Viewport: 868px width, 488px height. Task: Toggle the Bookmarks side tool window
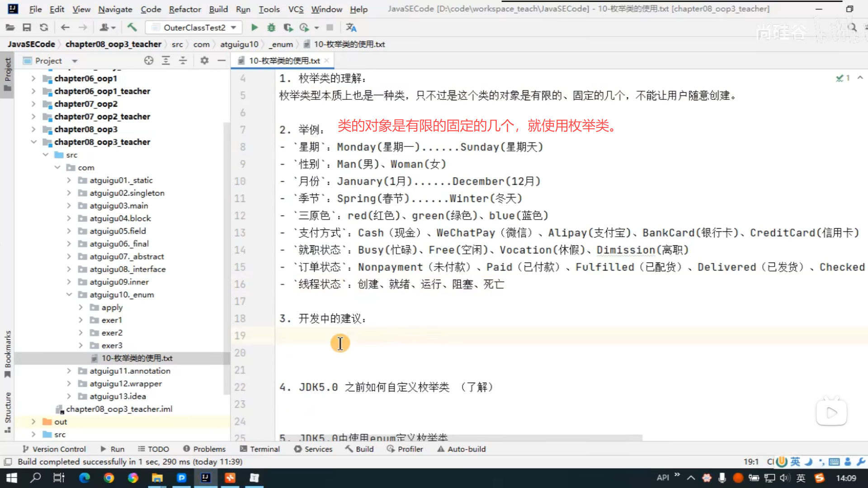coord(8,354)
